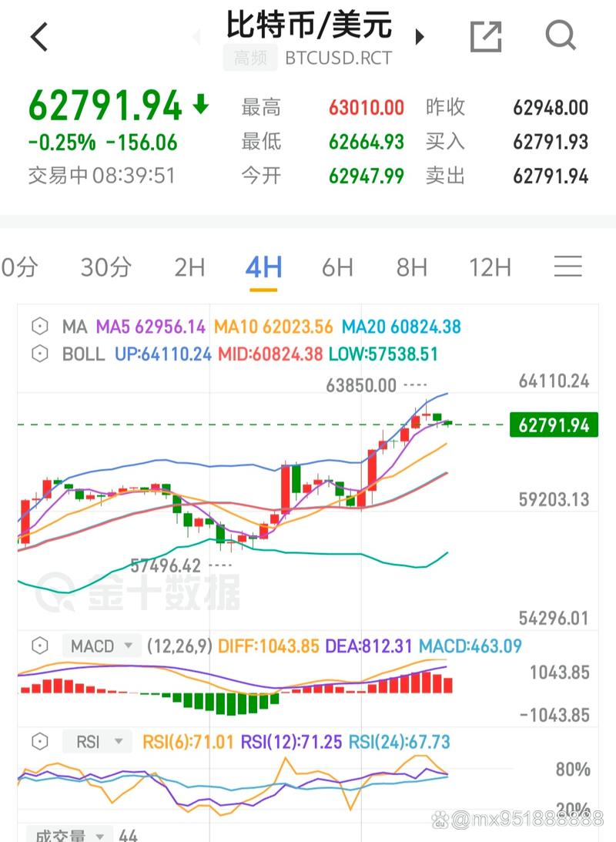
Task: Select the 6H timeframe tab
Action: [x=337, y=267]
